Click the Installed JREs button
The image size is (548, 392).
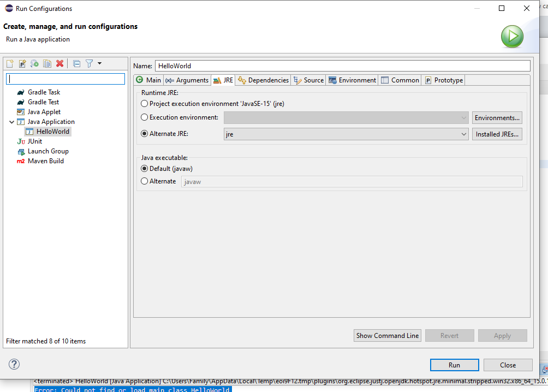coord(497,134)
